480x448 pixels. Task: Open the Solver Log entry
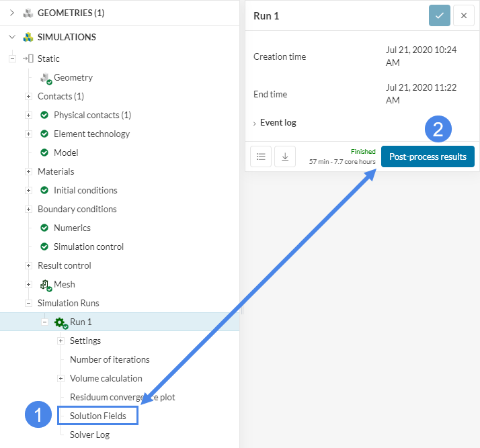coord(89,435)
